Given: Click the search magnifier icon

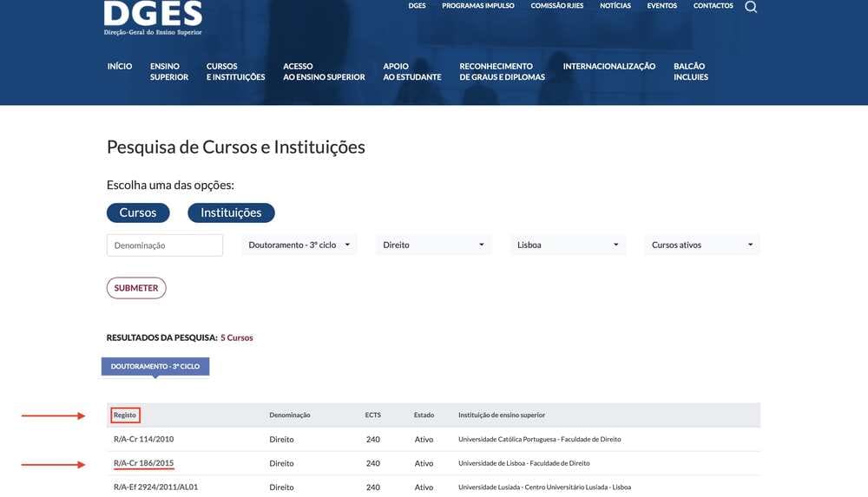Looking at the screenshot, I should (x=751, y=7).
